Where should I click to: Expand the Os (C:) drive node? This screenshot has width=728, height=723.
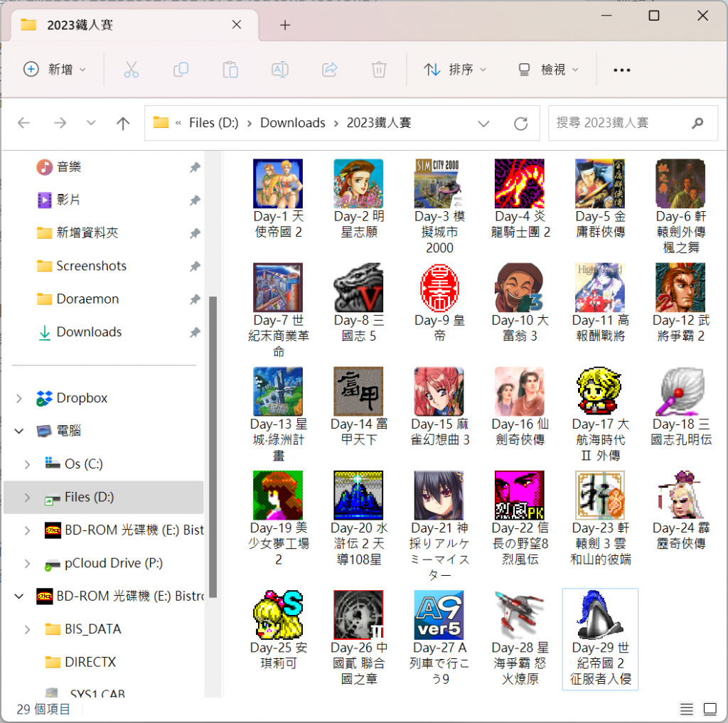pyautogui.click(x=28, y=464)
